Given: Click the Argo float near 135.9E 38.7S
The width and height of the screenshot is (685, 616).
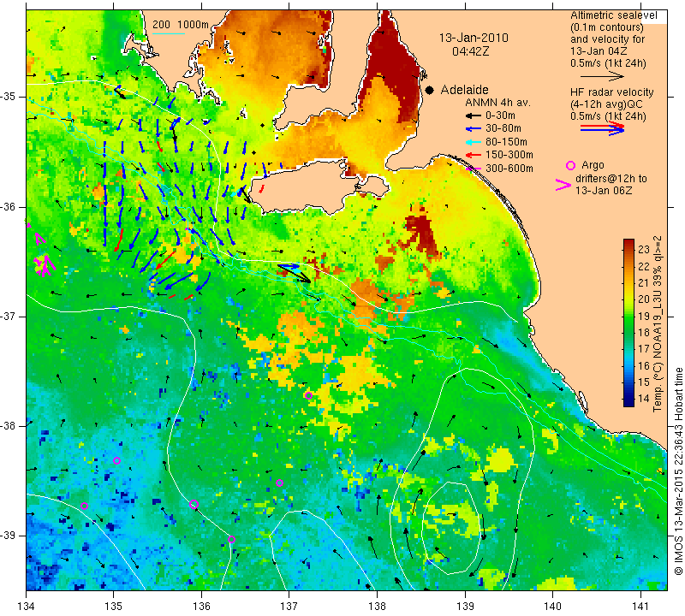Looking at the screenshot, I should point(194,504).
